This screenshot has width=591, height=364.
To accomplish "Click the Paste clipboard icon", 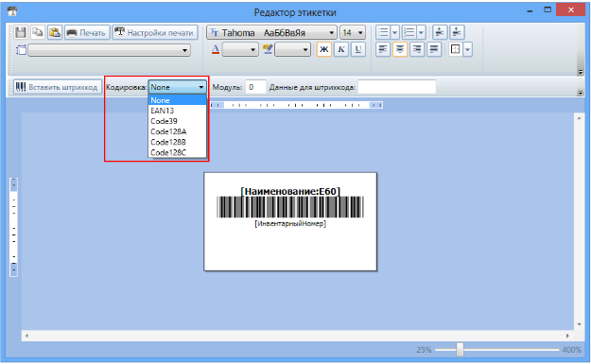I will point(55,32).
